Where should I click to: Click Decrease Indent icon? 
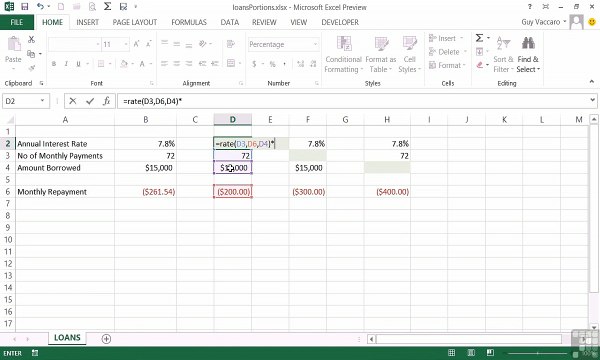pyautogui.click(x=202, y=64)
